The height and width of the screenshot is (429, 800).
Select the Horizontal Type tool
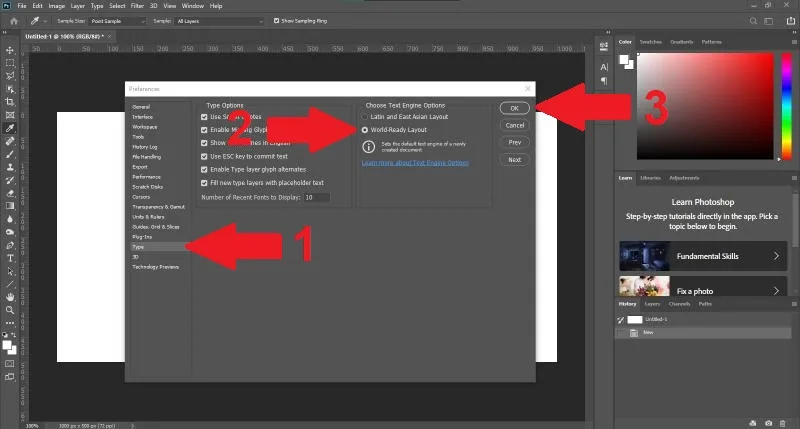(x=10, y=259)
